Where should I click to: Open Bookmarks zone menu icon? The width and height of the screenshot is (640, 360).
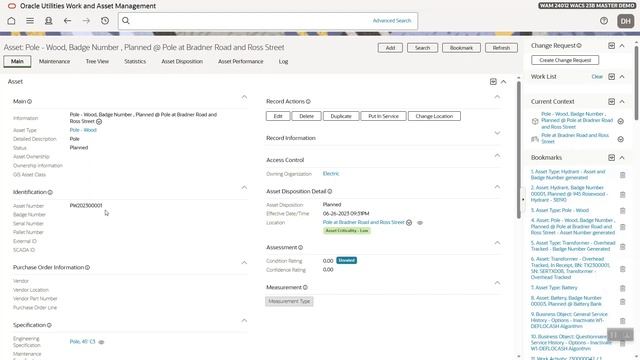point(611,158)
